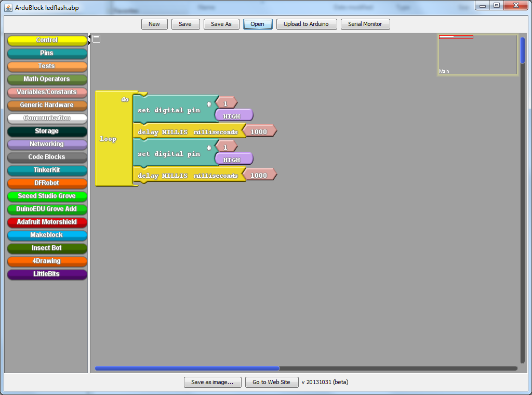The width and height of the screenshot is (532, 395).
Task: Click the Save As button
Action: click(221, 24)
